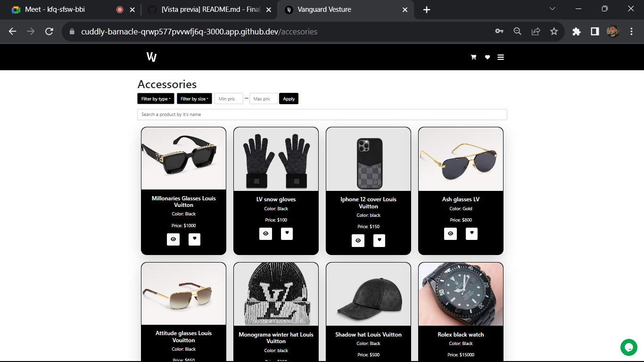Select Attitude glasses product image
This screenshot has height=362, width=644.
point(183,294)
